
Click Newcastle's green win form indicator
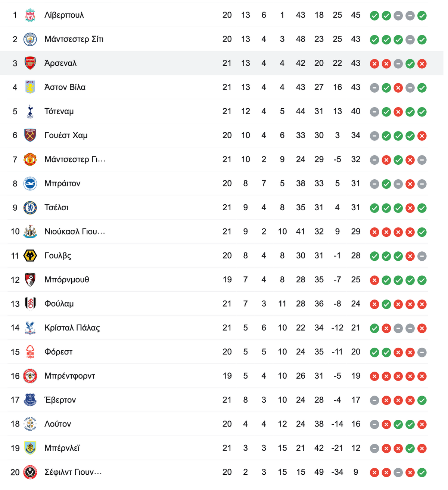pyautogui.click(x=422, y=232)
